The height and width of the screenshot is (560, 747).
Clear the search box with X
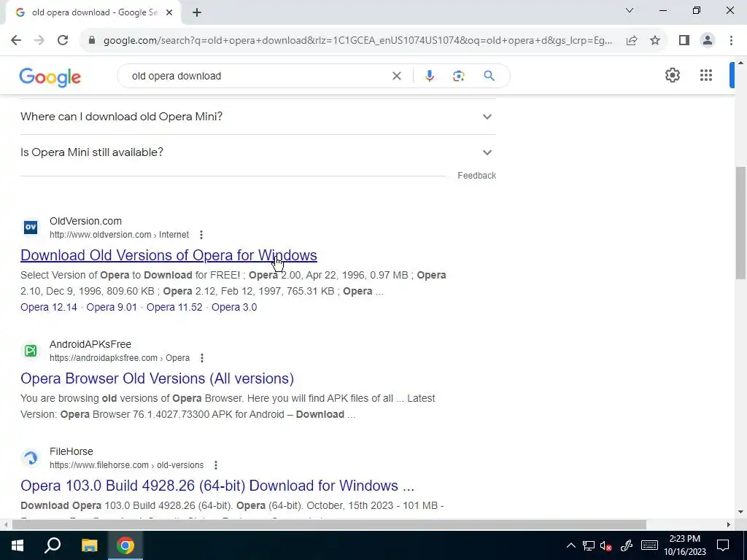tap(396, 76)
